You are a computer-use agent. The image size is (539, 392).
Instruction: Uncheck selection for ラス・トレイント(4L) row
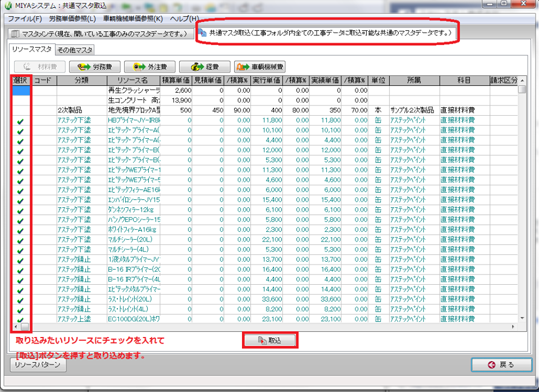[20, 310]
